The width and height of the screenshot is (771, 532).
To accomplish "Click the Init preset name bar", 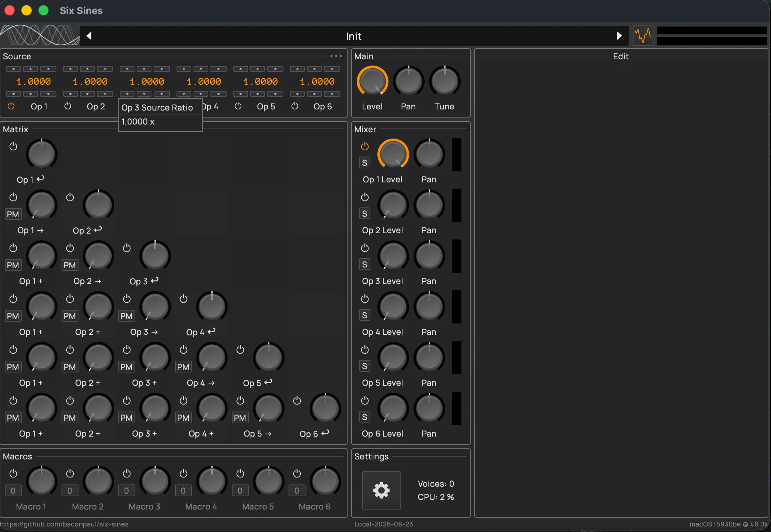I will click(354, 36).
